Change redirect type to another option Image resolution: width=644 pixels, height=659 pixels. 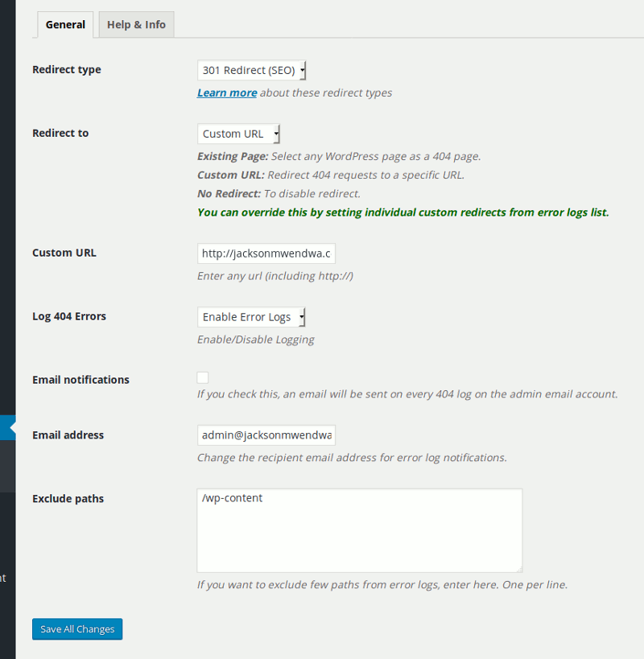click(x=251, y=70)
